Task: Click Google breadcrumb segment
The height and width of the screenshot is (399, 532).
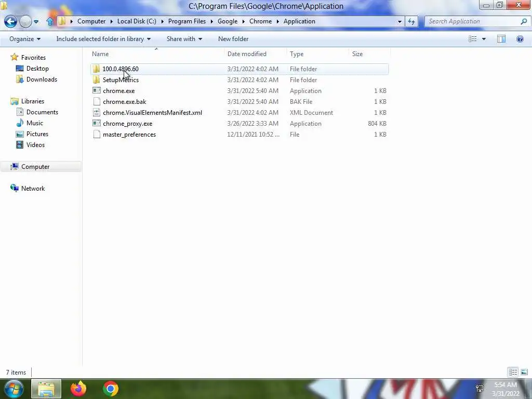Action: click(x=228, y=21)
